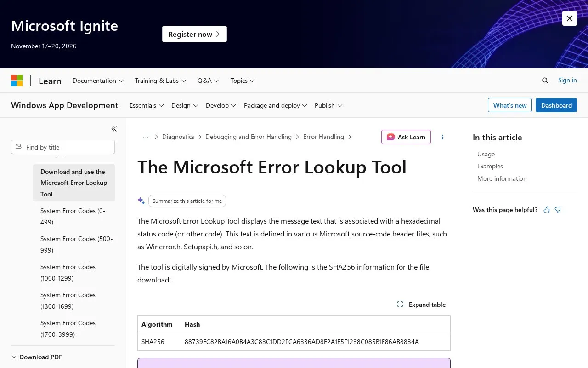Click the Microsoft logo icon
Screen dimensions: 588x368
coord(17,80)
